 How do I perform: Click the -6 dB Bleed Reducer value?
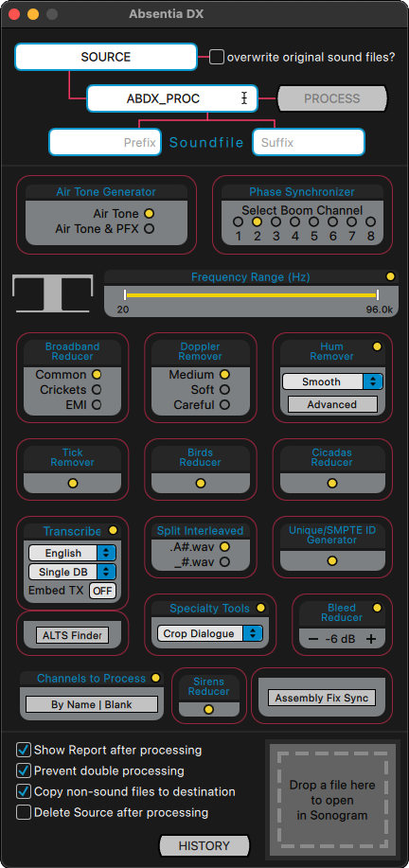tap(341, 639)
